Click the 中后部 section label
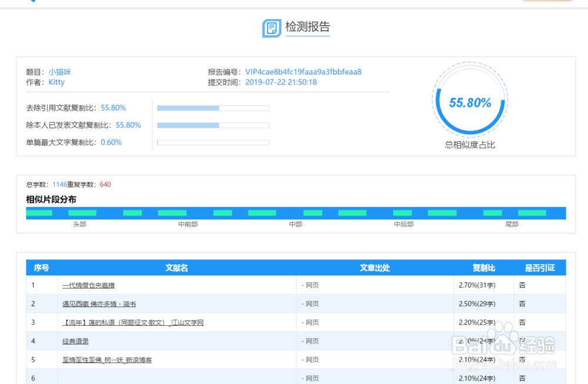The image size is (588, 384). click(404, 224)
